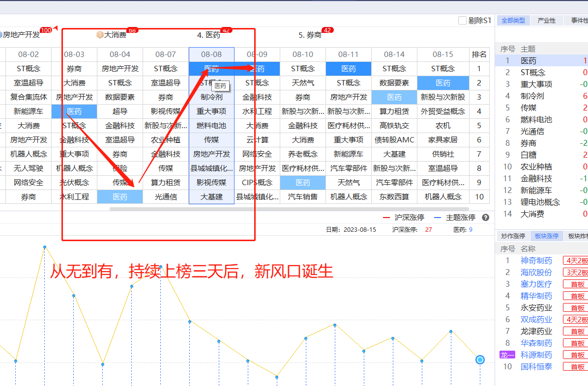This screenshot has width=588, height=386.
Task: Click the 首板 tag beside 塞力医疗
Action: (576, 284)
